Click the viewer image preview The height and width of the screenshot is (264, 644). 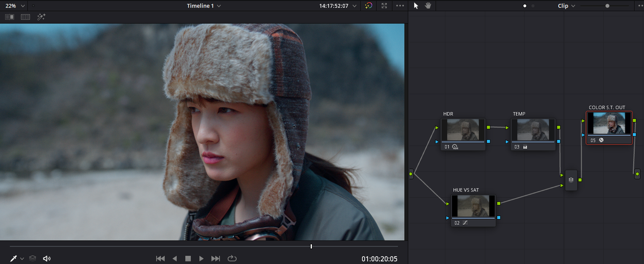pos(202,132)
